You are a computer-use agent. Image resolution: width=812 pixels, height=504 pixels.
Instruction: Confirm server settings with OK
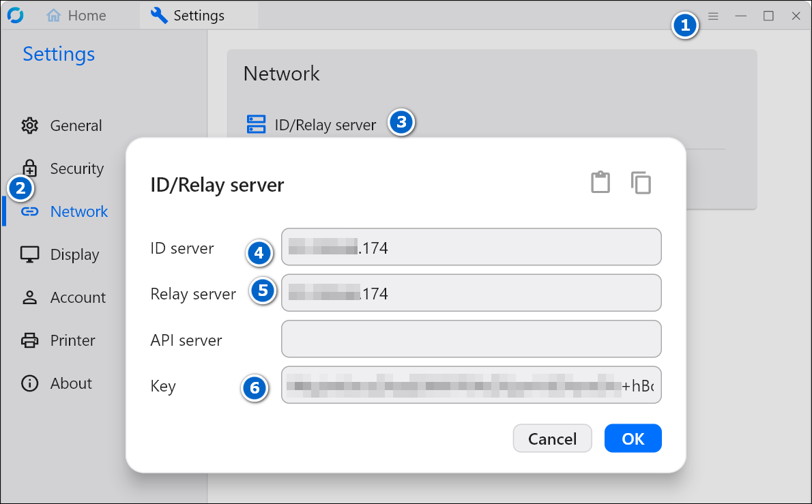pyautogui.click(x=633, y=438)
